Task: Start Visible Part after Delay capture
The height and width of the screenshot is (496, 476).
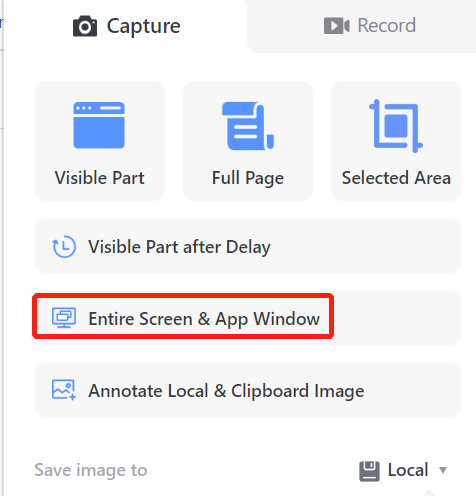Action: (x=248, y=246)
